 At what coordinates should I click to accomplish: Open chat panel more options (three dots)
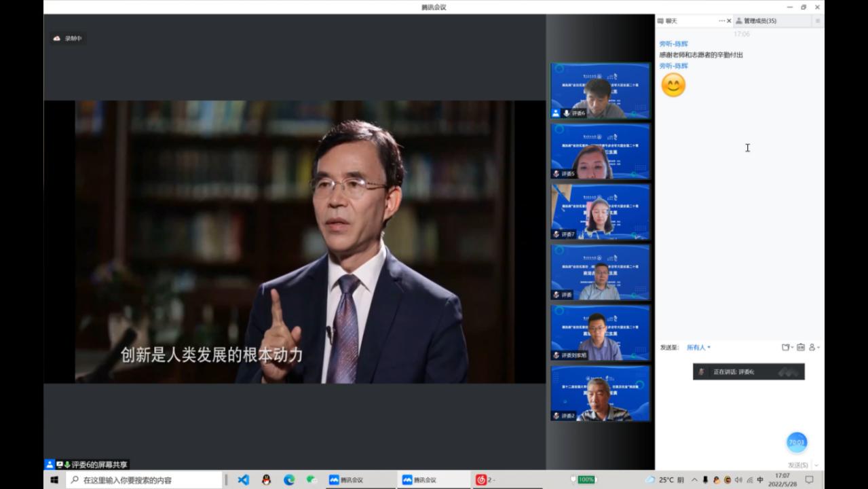tap(722, 21)
